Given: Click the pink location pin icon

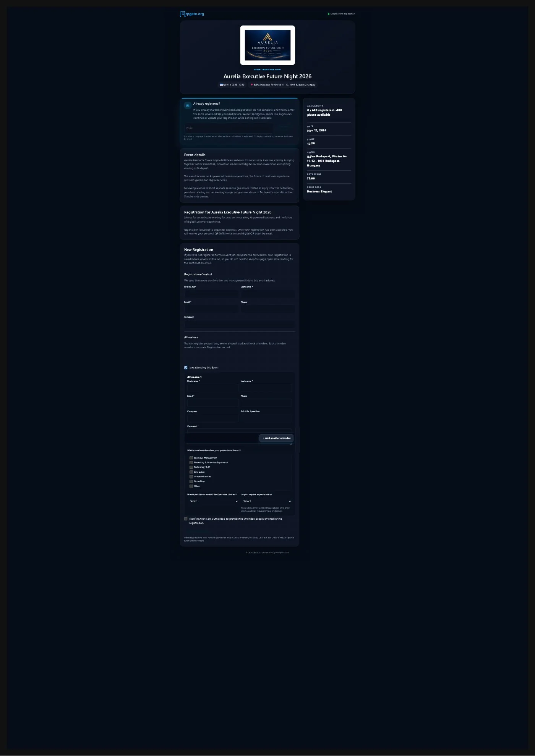Looking at the screenshot, I should pos(252,85).
